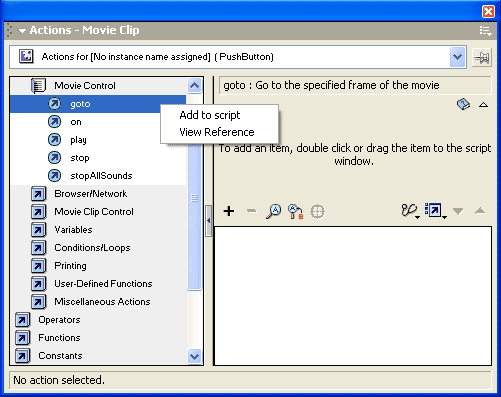501x397 pixels.
Task: Open the Replace tool icon
Action: pyautogui.click(x=296, y=211)
